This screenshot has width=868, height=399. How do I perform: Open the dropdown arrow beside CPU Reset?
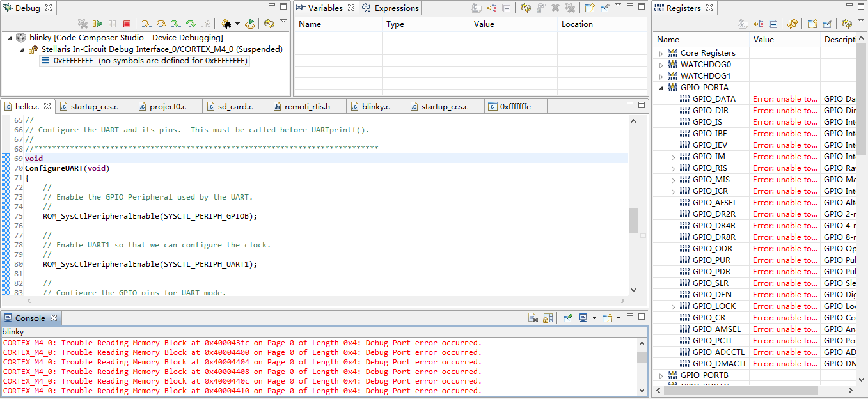click(237, 24)
